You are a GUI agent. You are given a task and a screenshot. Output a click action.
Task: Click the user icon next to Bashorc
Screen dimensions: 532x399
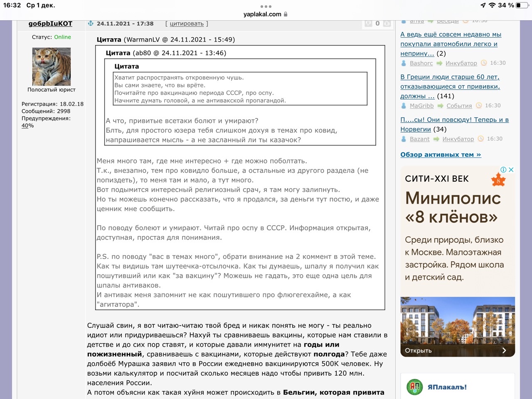(x=404, y=63)
